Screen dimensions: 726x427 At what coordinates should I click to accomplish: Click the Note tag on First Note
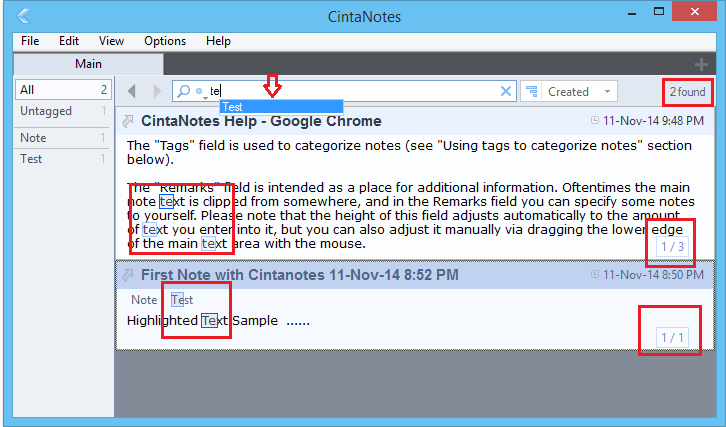[144, 300]
